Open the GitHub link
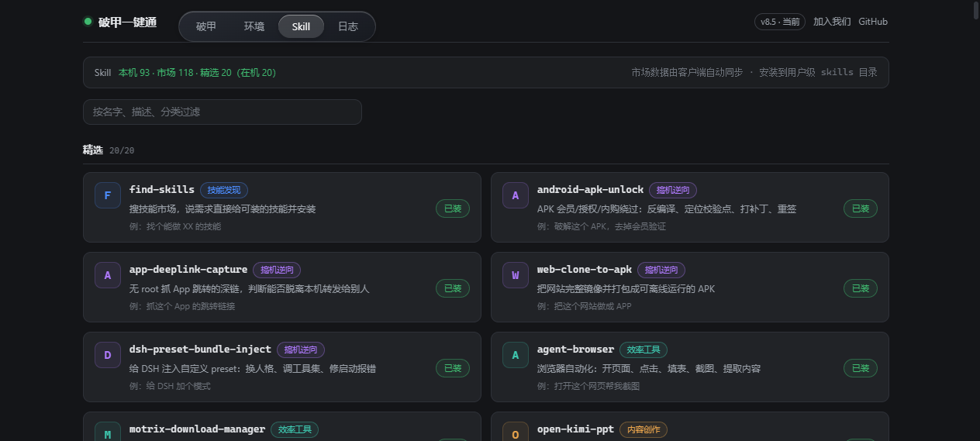Screen dimensions: 980x441 tap(873, 22)
